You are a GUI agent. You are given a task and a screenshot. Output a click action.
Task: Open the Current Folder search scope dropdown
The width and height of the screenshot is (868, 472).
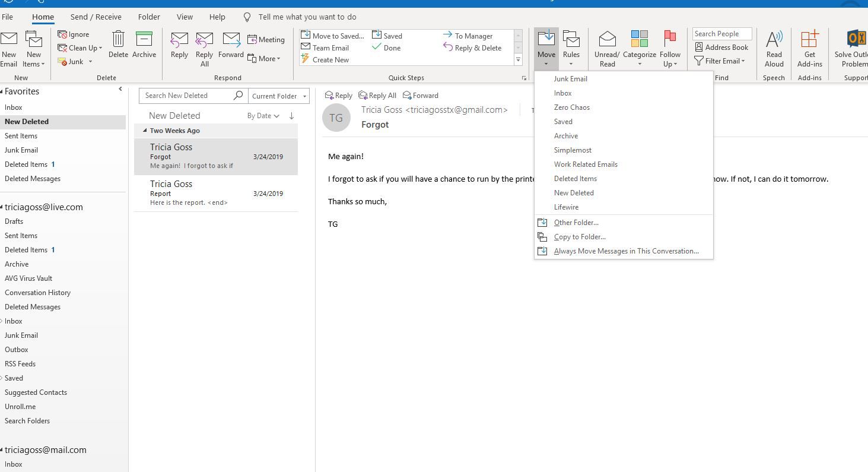(x=278, y=96)
